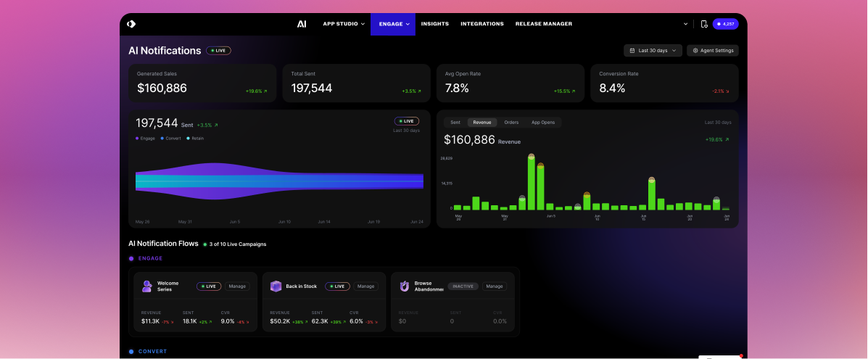Switch the chart to the Orders tab

[511, 123]
